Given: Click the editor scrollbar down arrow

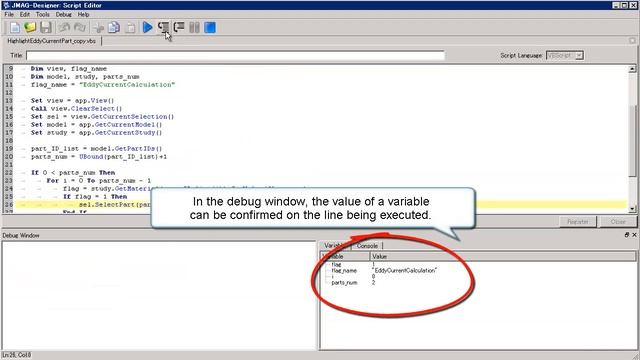Looking at the screenshot, I should [632, 209].
